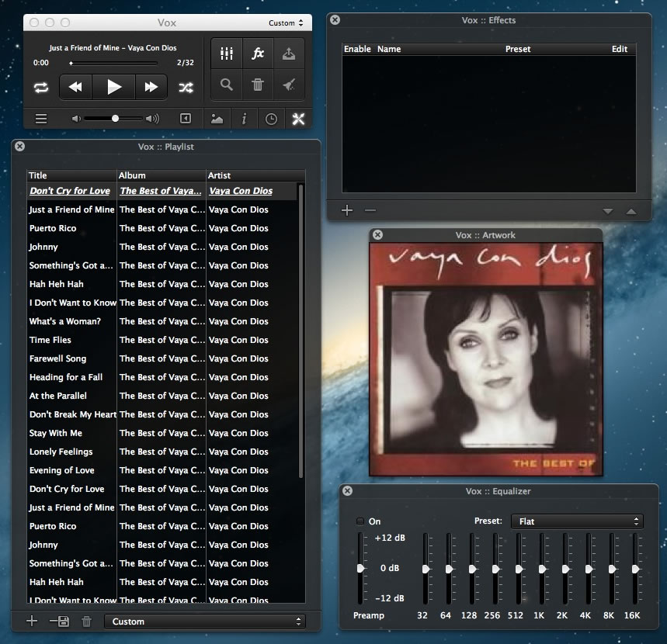Skip to the next track
The height and width of the screenshot is (644, 667).
pyautogui.click(x=151, y=87)
